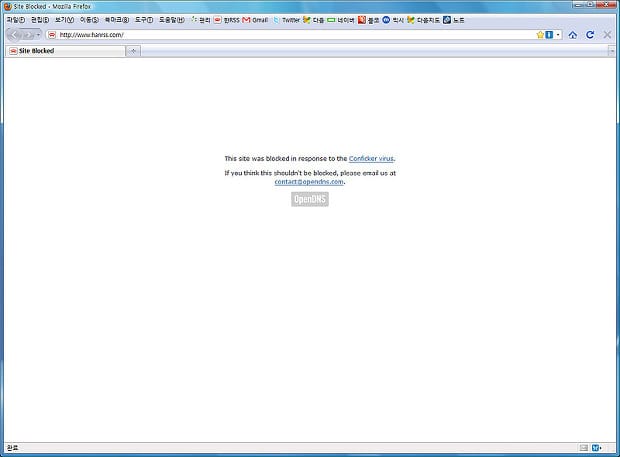Click the URL address field
The height and width of the screenshot is (457, 620).
[x=290, y=34]
